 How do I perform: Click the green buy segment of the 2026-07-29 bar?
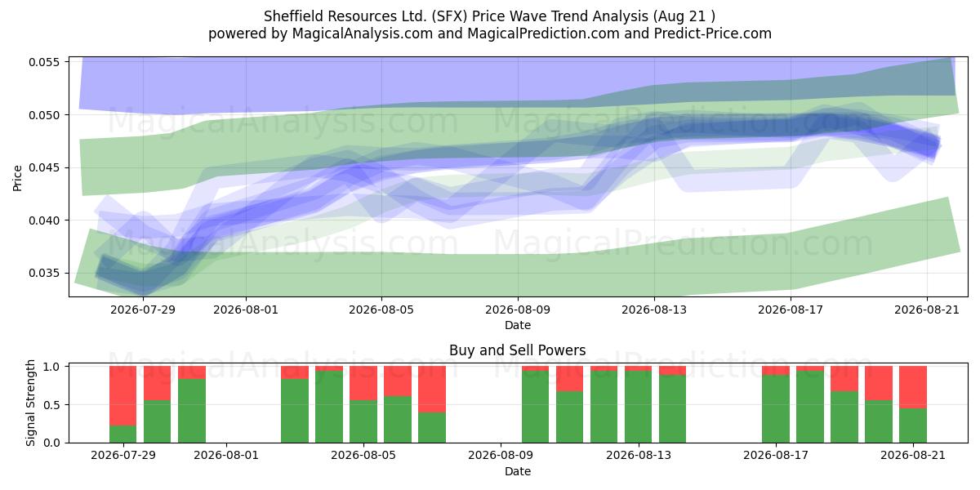point(123,434)
